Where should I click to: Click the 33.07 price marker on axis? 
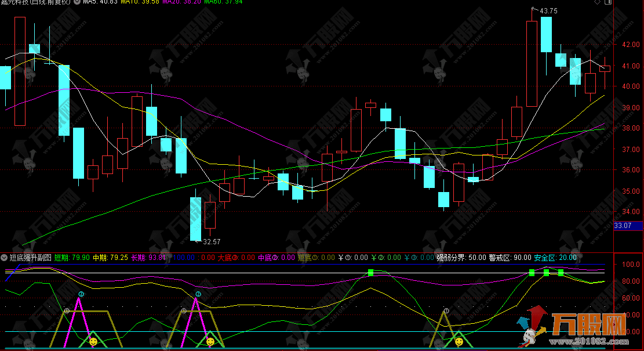point(624,226)
